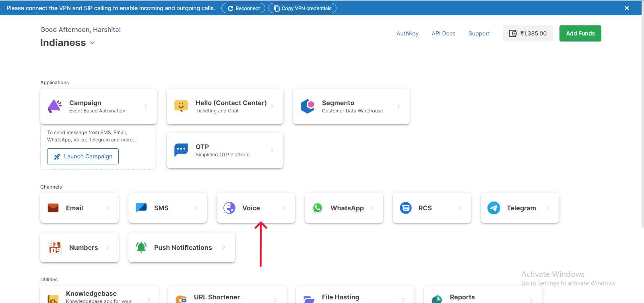Click the wallet icon beside balance

coord(513,33)
